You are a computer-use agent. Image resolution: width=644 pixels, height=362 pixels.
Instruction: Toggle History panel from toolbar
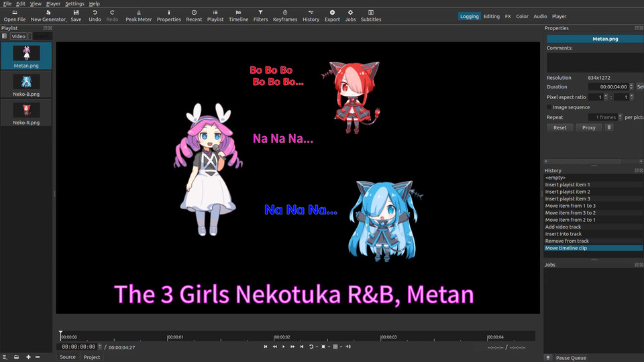click(311, 16)
